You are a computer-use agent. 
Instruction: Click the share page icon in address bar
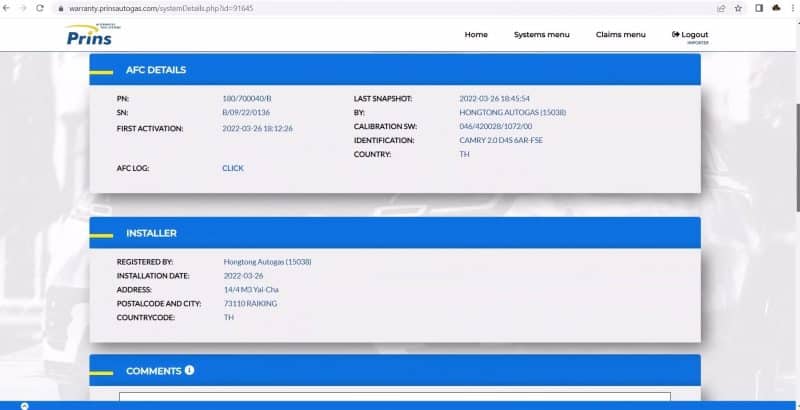click(721, 8)
